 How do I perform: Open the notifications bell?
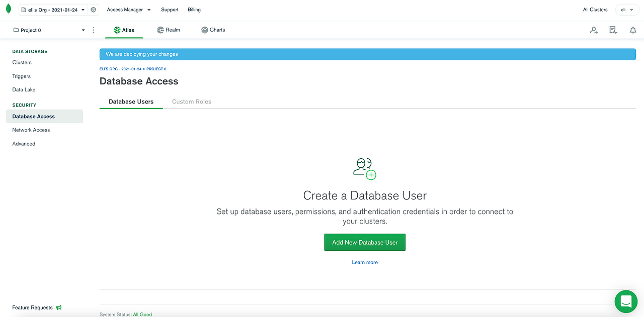[x=633, y=30]
